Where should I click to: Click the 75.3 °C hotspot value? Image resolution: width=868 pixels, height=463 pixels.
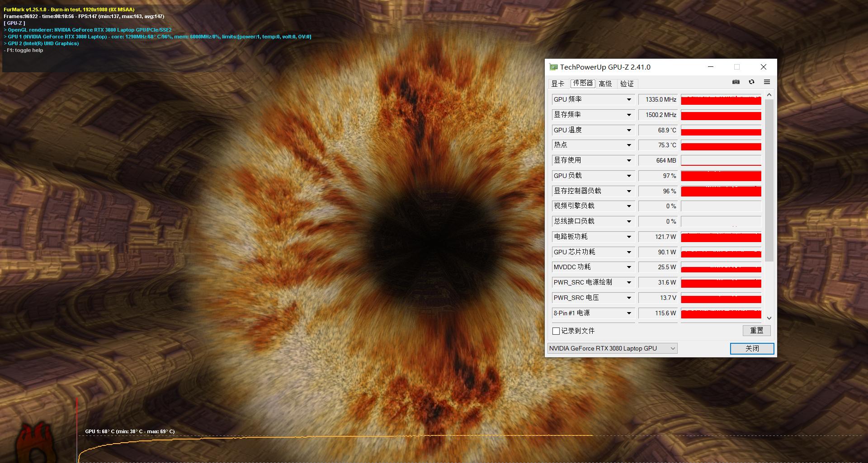(x=658, y=145)
